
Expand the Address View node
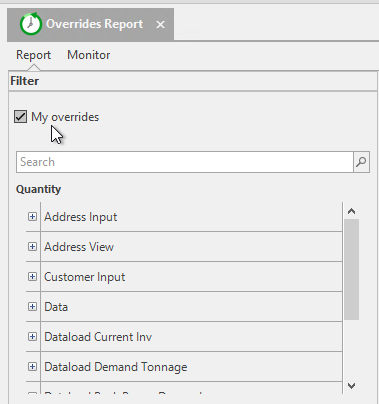[x=32, y=247]
